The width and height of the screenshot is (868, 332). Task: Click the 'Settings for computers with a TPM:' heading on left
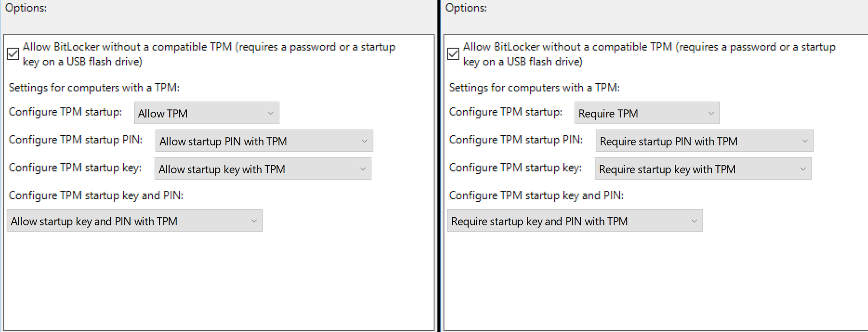tap(95, 88)
